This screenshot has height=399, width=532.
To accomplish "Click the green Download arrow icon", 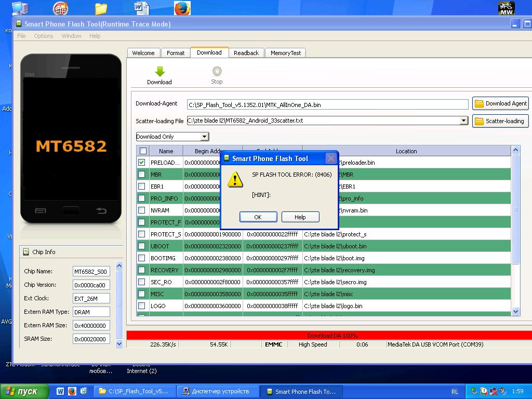I will point(159,72).
